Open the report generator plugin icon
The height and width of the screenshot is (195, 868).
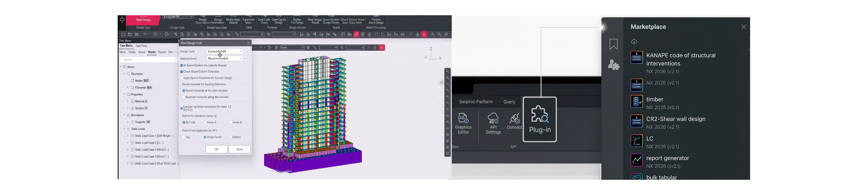(637, 160)
